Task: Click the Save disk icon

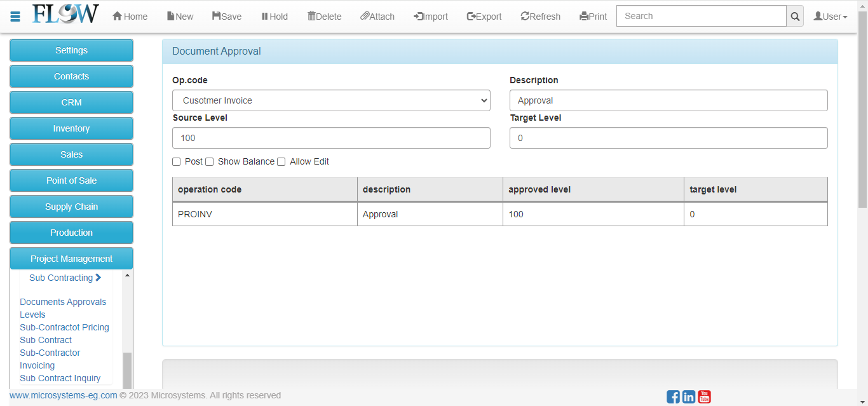Action: coord(217,17)
